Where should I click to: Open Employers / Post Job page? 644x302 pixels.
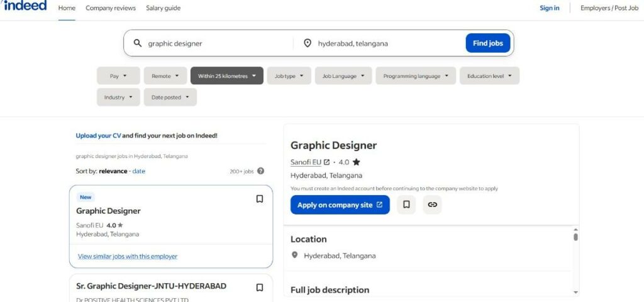click(x=609, y=8)
